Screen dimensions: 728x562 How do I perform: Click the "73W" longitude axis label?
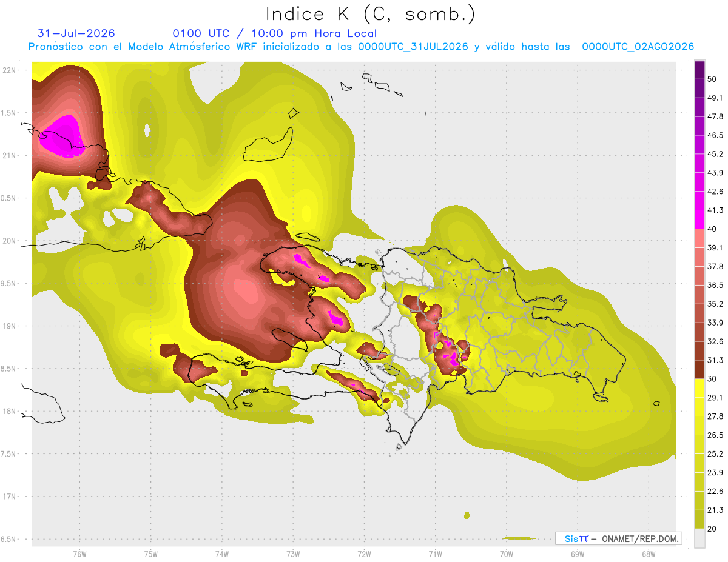[293, 554]
